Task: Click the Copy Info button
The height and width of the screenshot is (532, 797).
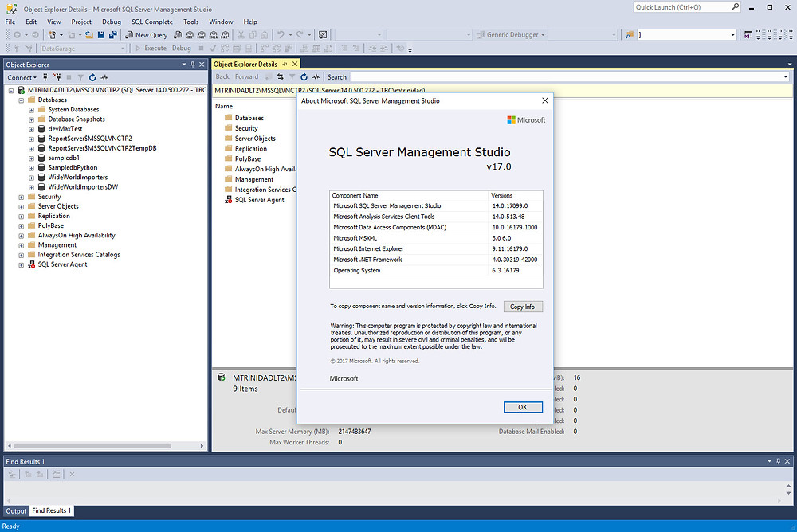Action: pyautogui.click(x=523, y=307)
